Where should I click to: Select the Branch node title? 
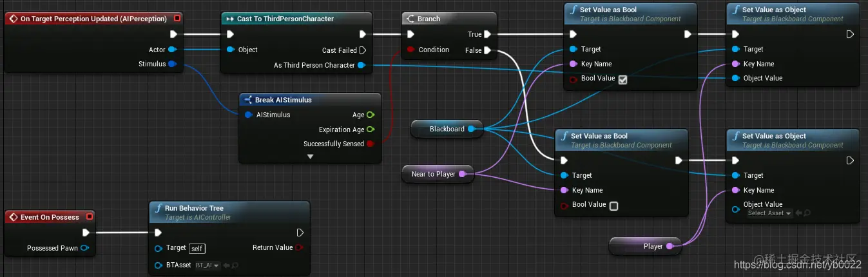(x=429, y=19)
